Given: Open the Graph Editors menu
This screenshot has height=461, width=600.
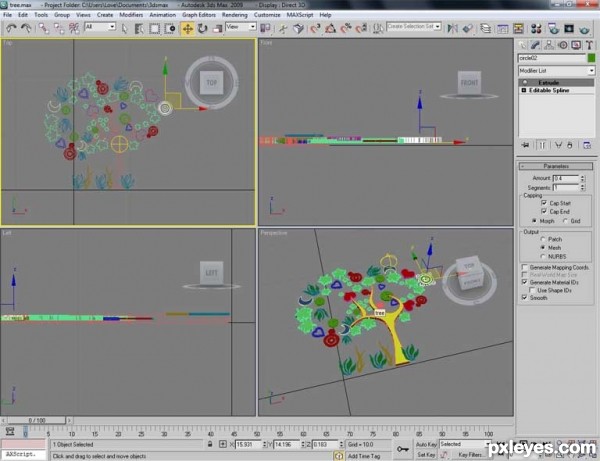Looking at the screenshot, I should click(199, 15).
